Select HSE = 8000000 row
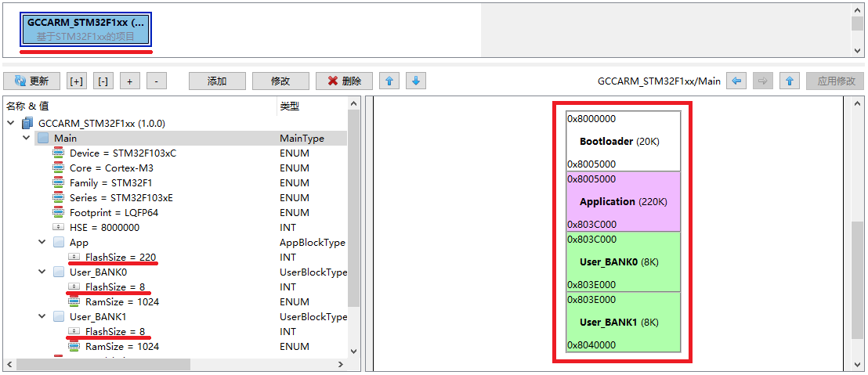Screen dimensions: 868x375 tap(105, 227)
